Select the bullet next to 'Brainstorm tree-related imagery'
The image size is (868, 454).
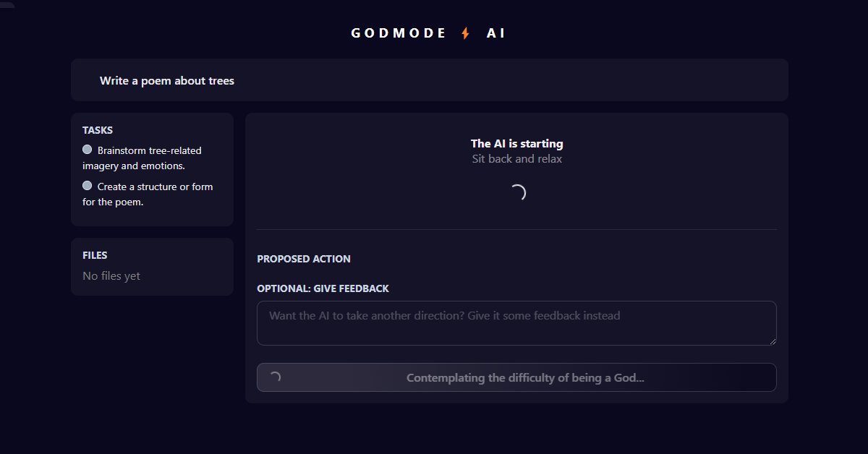tap(87, 149)
